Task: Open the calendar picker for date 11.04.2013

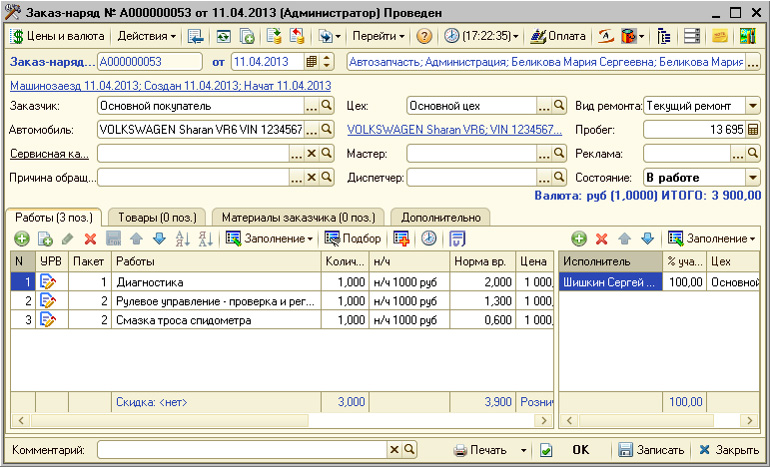Action: click(x=311, y=62)
